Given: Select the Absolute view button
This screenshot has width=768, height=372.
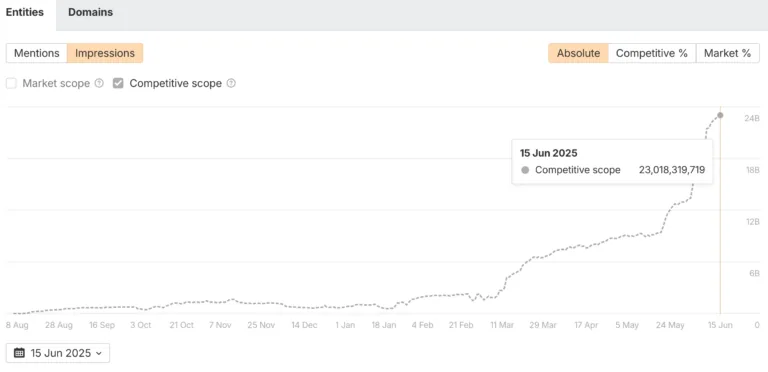Looking at the screenshot, I should coord(578,53).
